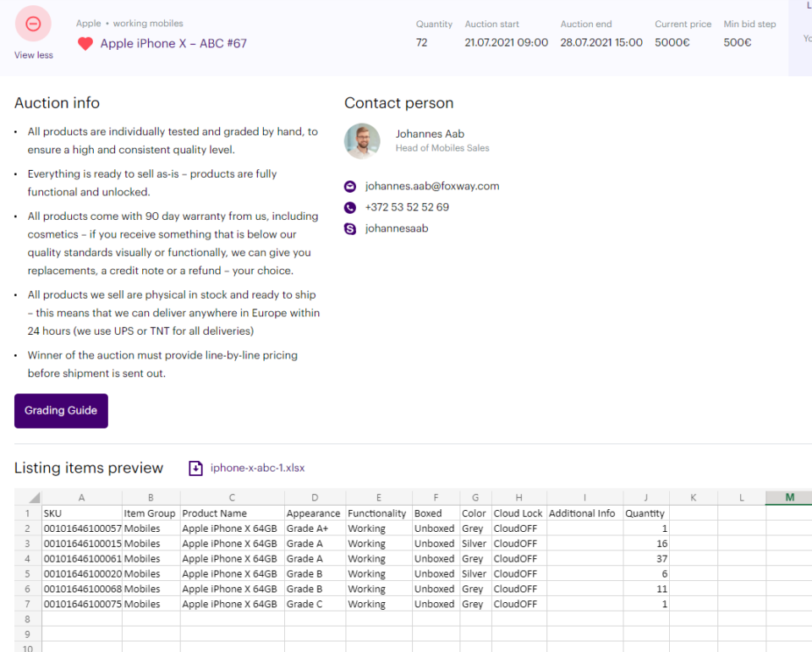812x652 pixels.
Task: Click the Listing items preview heading
Action: point(89,468)
